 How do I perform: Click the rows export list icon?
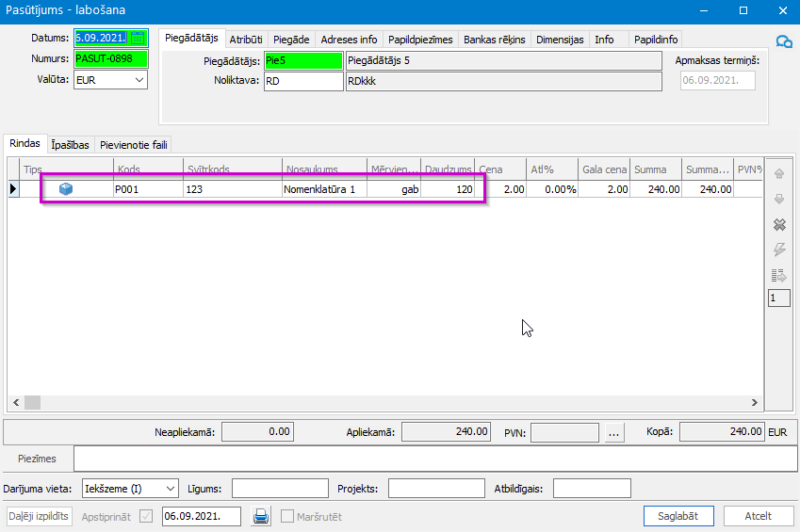779,276
